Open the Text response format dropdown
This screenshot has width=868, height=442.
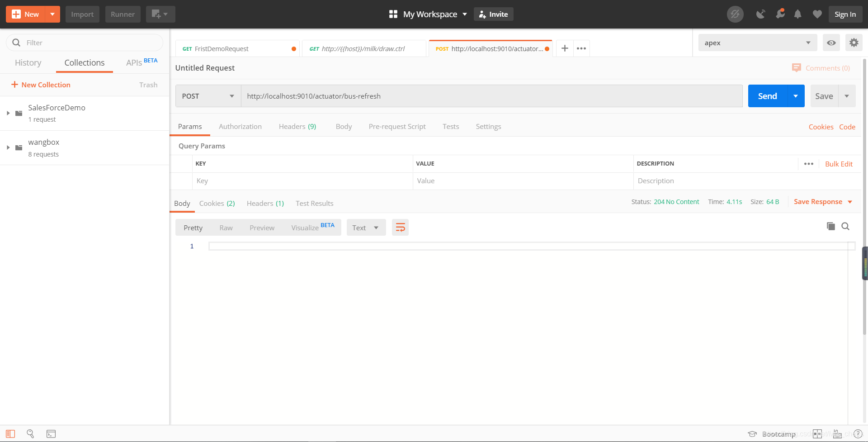(x=366, y=228)
